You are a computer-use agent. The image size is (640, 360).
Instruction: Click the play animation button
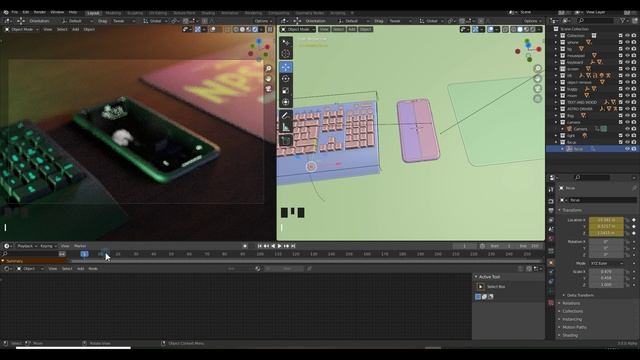[x=279, y=246]
